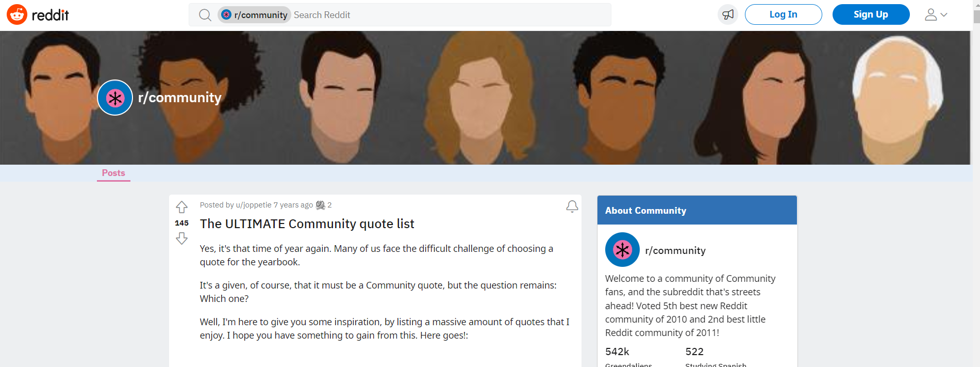This screenshot has height=367, width=980.
Task: Click the sidebar r/community avatar icon
Action: 622,250
